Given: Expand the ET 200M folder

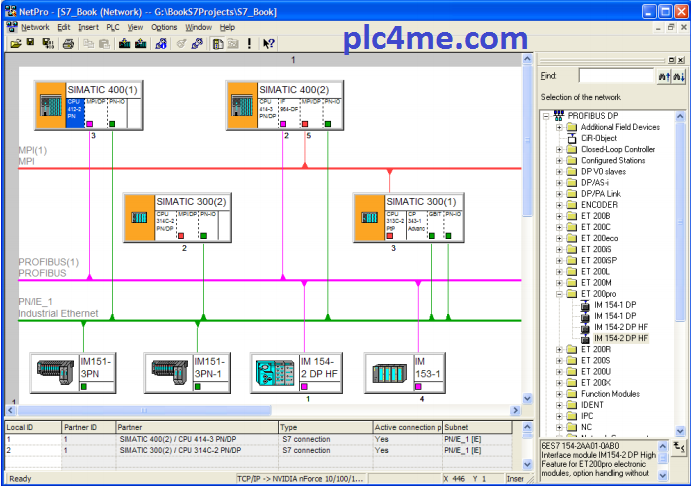Looking at the screenshot, I should [560, 283].
